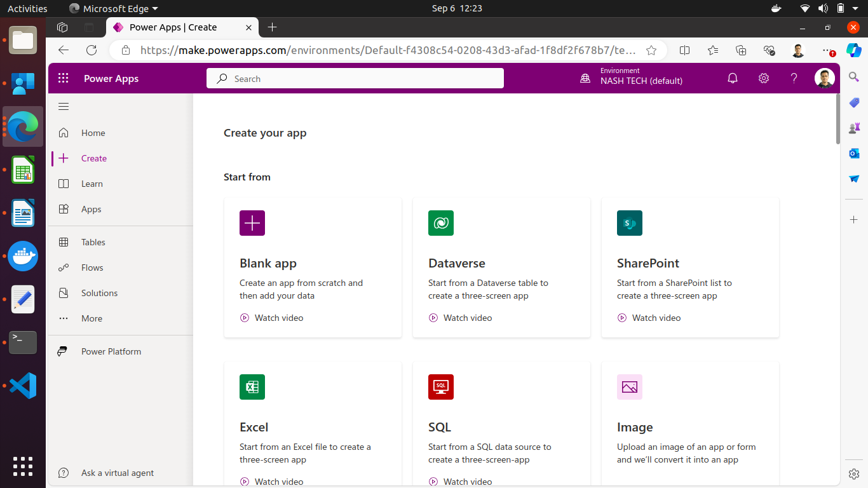The width and height of the screenshot is (868, 488).
Task: Click the page vertical scrollbar
Action: (x=837, y=120)
